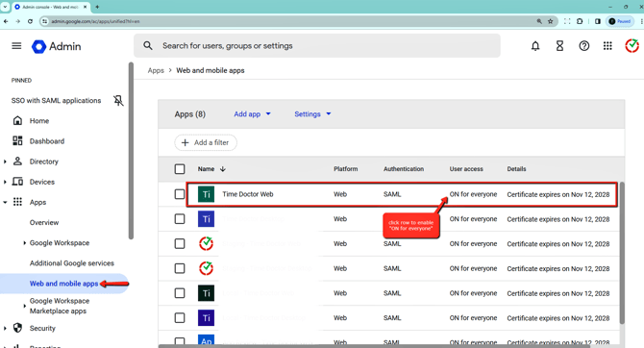Click the Apps breadcrumb link
The image size is (644, 348).
(156, 71)
